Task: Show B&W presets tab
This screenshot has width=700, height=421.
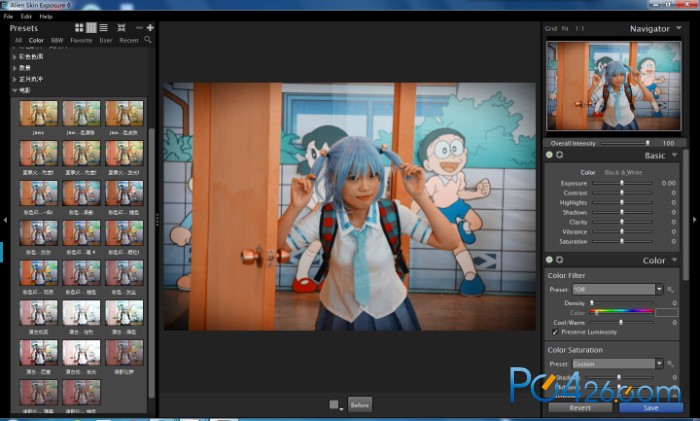Action: pyautogui.click(x=57, y=40)
